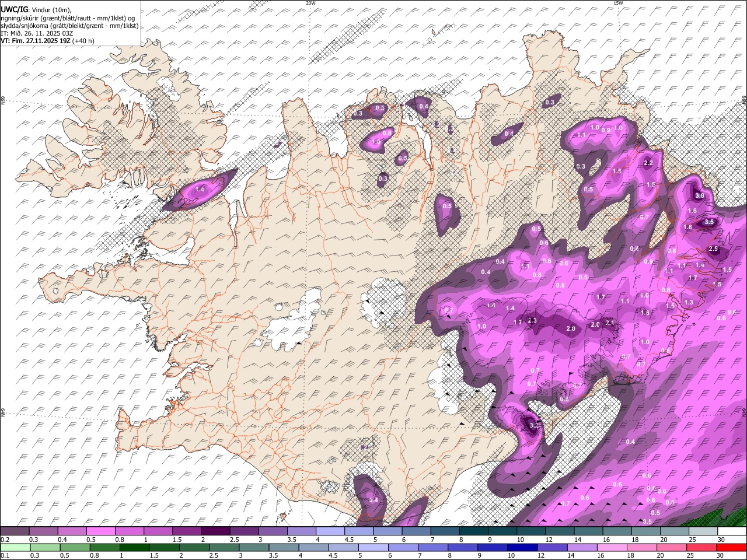The height and width of the screenshot is (560, 747).
Task: Click the "IT: Mið. 26. 11. 2025 03Z" line
Action: [x=37, y=33]
